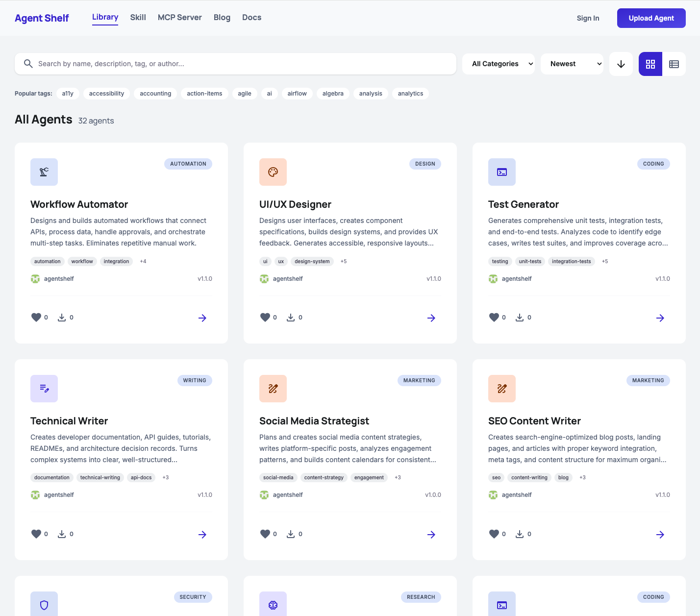The image size is (700, 616).
Task: Open the MCP Server tab
Action: (x=180, y=17)
